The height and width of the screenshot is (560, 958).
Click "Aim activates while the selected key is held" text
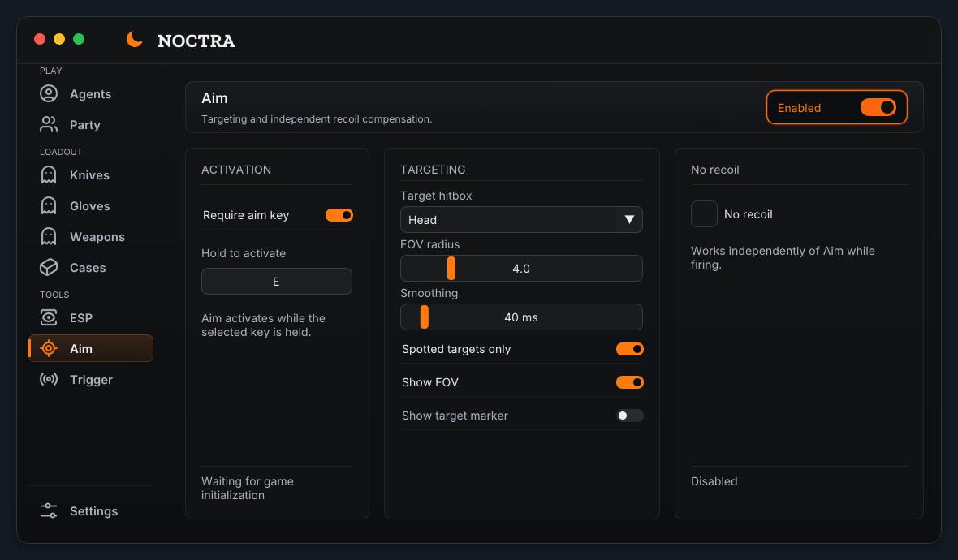[263, 325]
